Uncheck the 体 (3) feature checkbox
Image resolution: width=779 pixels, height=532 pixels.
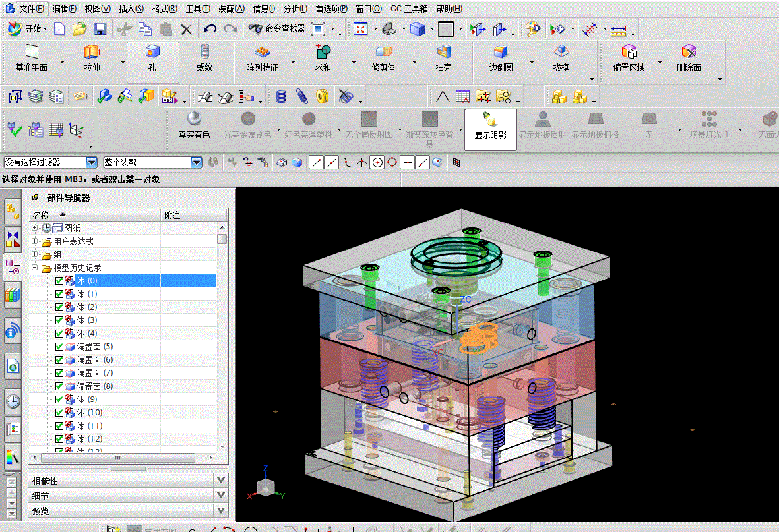pyautogui.click(x=59, y=320)
